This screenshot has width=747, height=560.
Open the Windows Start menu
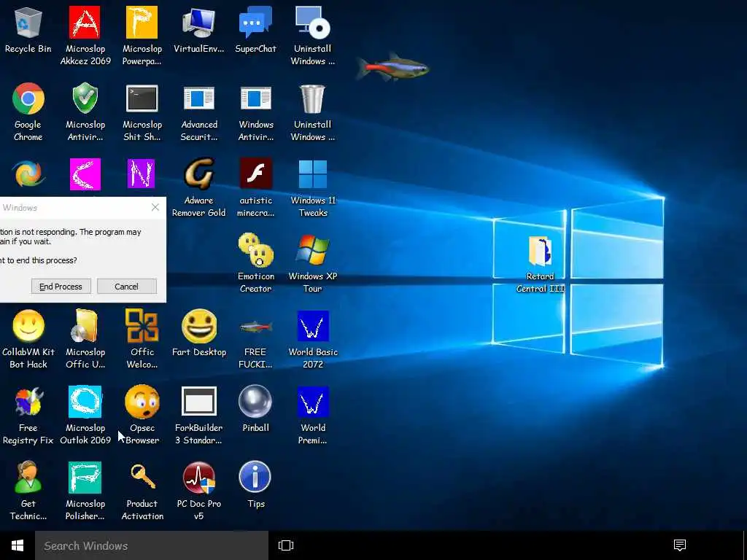click(x=18, y=545)
